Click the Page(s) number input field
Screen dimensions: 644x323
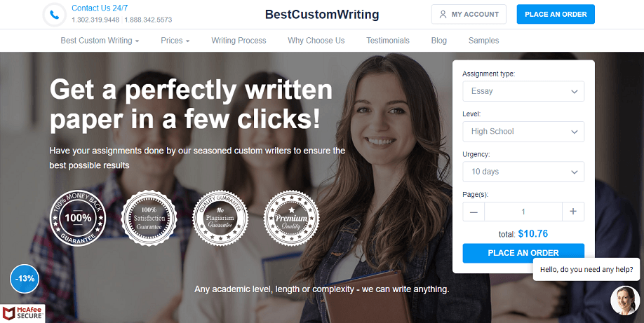pyautogui.click(x=523, y=212)
